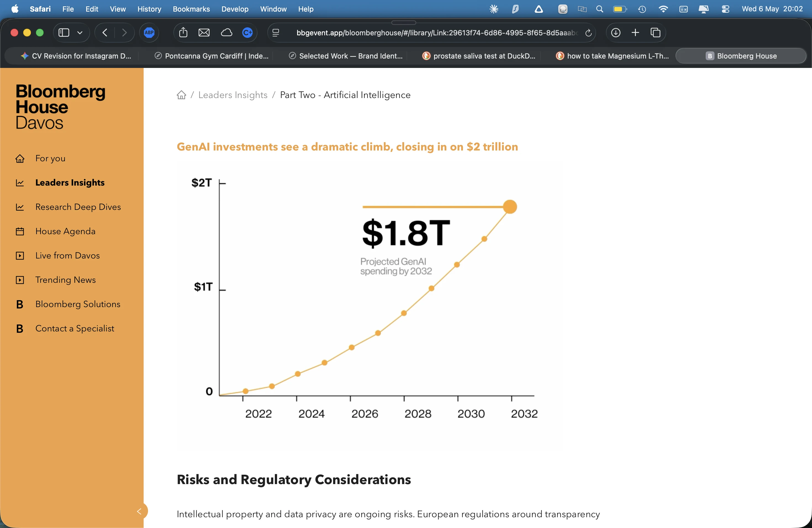Show Safari downloads

(x=615, y=33)
